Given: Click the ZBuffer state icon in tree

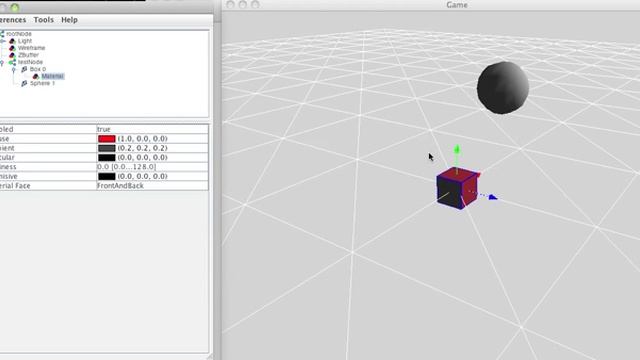Looking at the screenshot, I should point(12,55).
